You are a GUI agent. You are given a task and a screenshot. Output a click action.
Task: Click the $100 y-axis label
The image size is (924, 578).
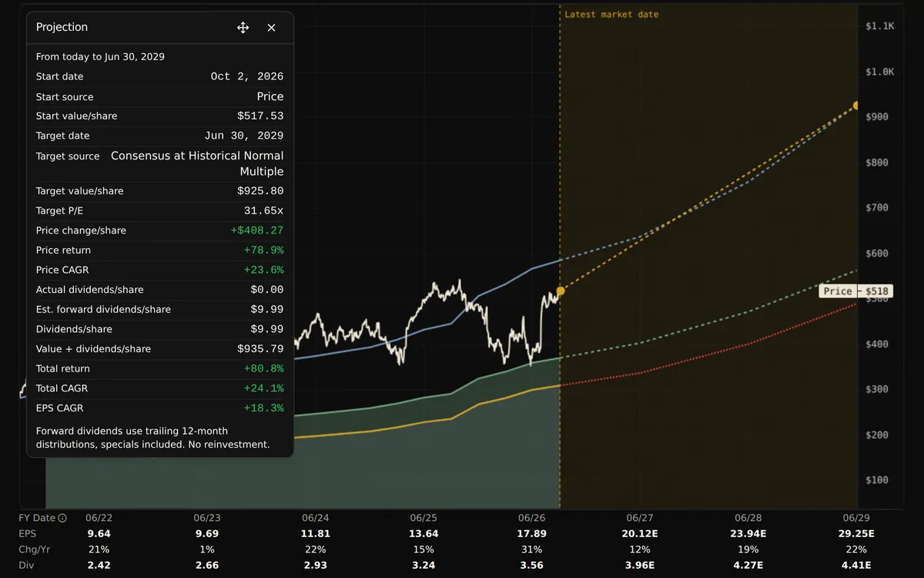[877, 480]
